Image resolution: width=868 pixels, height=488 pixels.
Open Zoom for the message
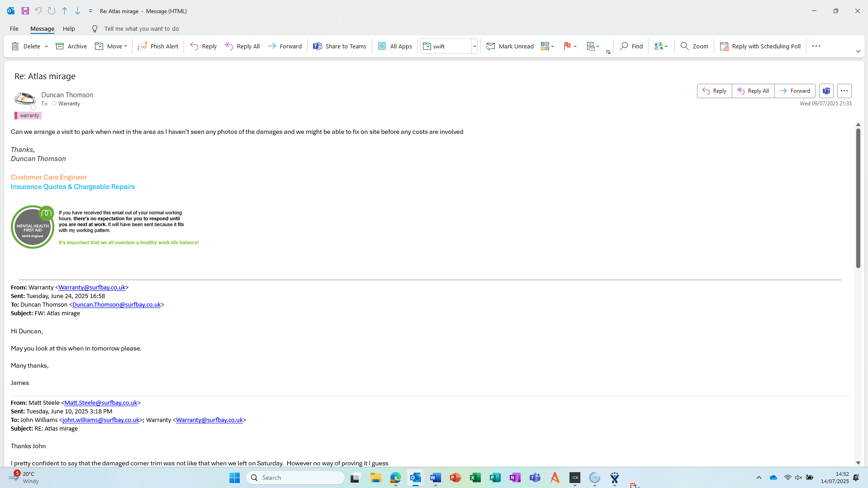coord(694,46)
